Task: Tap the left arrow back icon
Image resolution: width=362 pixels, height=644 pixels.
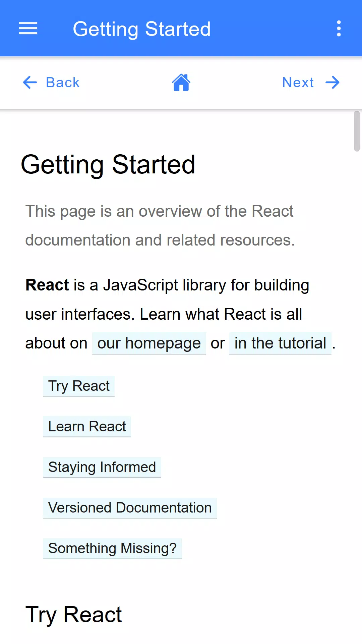Action: coord(30,83)
